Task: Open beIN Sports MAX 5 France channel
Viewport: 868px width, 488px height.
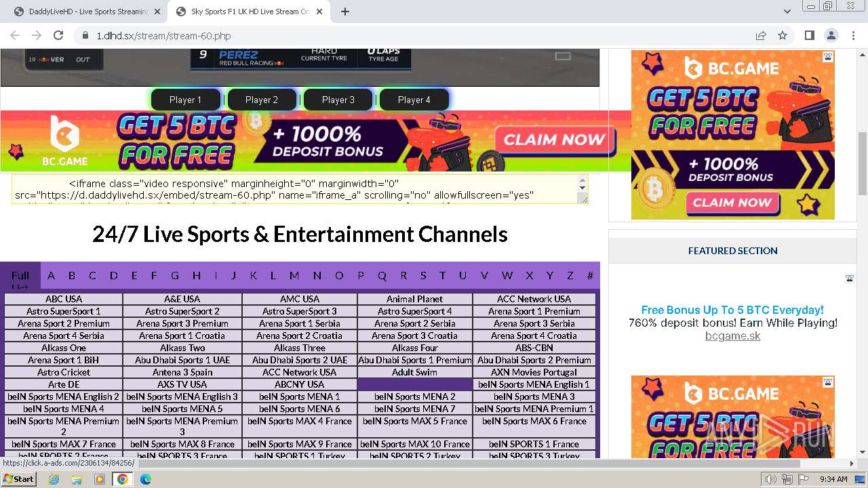Action: [x=415, y=421]
